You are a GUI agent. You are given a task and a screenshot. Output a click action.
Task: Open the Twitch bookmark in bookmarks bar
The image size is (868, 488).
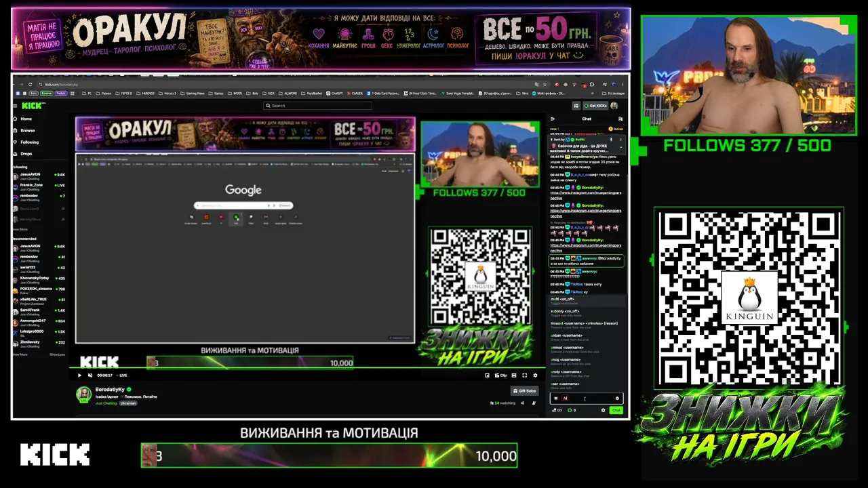click(x=60, y=93)
